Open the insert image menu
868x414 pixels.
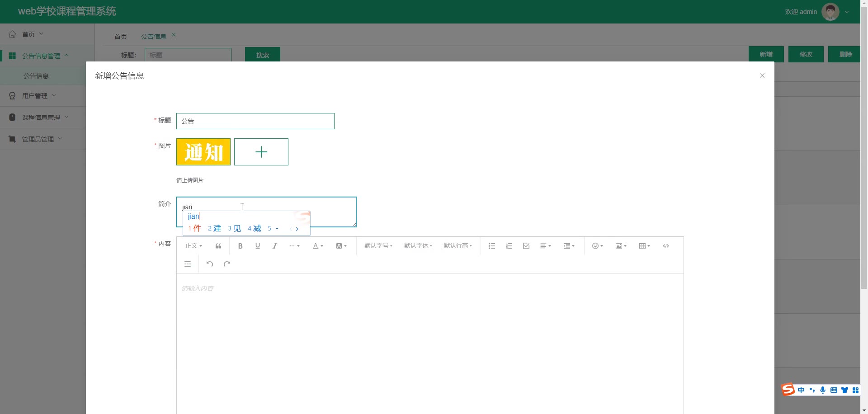click(x=621, y=246)
